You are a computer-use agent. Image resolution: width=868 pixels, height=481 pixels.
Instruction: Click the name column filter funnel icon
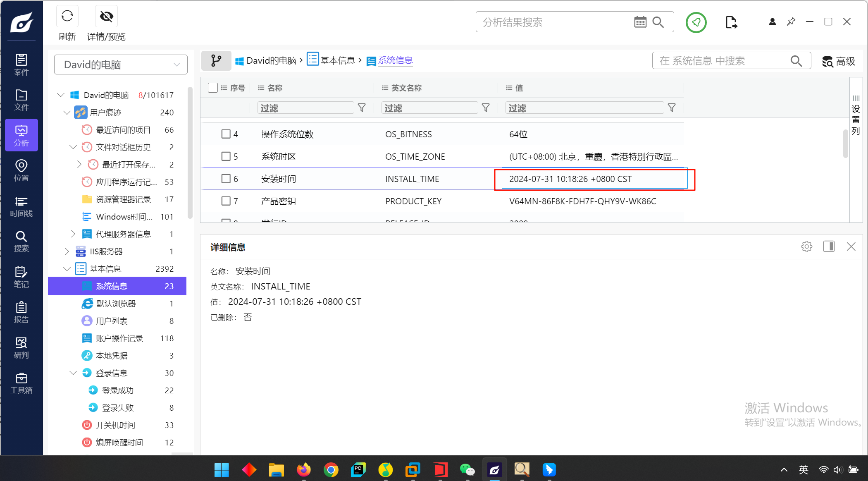pos(362,108)
